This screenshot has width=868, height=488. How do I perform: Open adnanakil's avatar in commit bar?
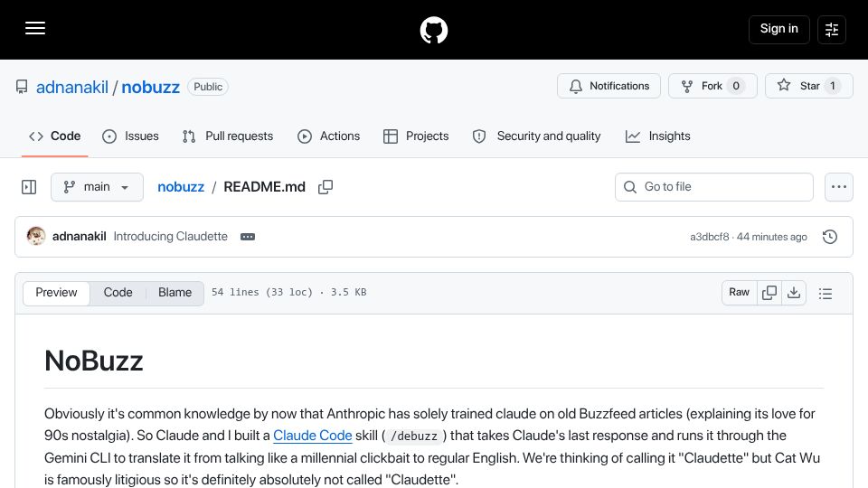36,236
